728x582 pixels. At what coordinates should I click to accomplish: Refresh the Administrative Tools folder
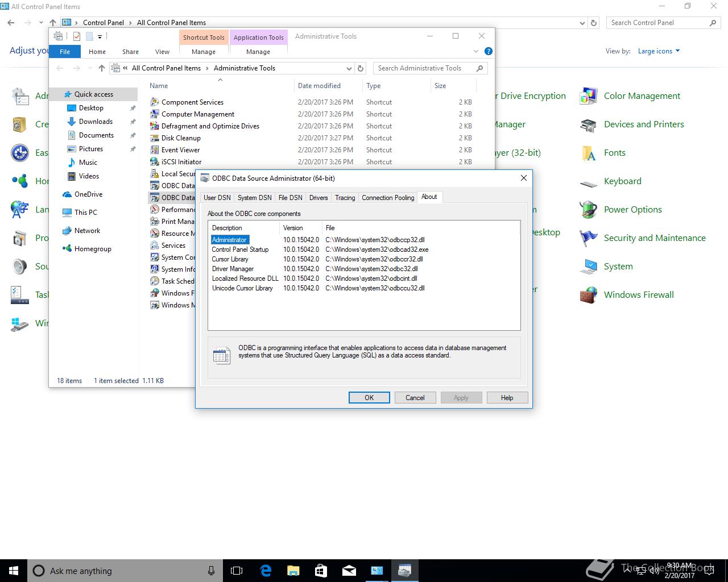pos(361,68)
